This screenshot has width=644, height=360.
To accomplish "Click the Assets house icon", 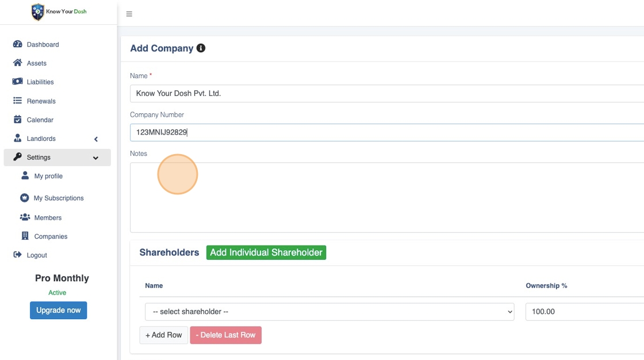I will [17, 63].
